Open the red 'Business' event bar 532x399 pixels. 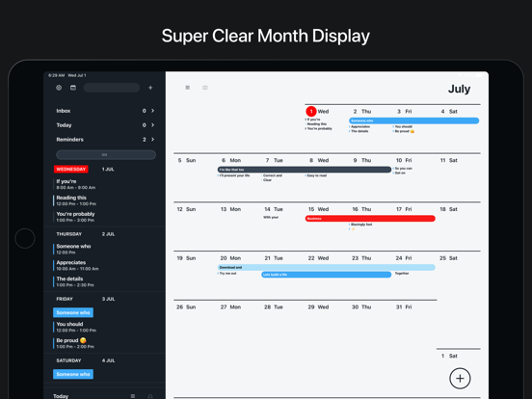[370, 219]
